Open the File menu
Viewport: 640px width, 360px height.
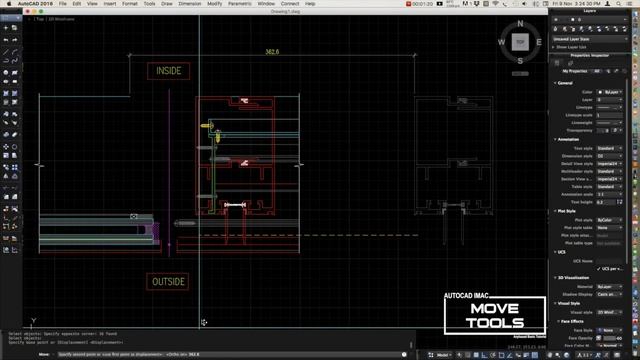coord(62,4)
